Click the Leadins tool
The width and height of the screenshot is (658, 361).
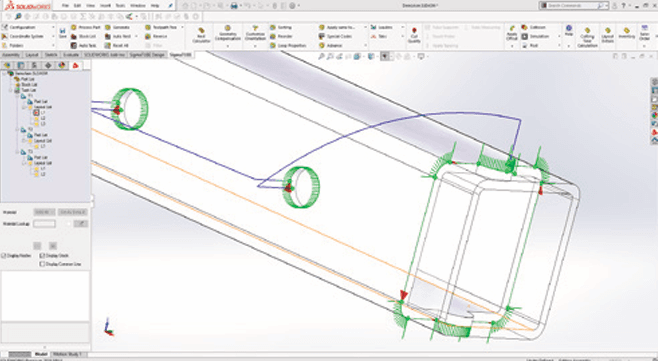[381, 27]
